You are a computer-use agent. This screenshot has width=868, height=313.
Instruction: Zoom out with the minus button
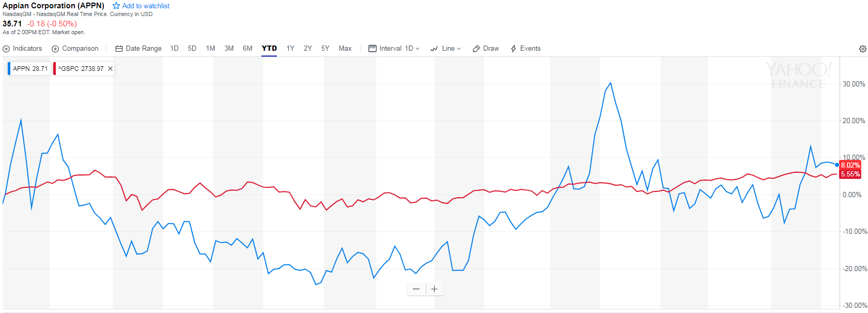tap(416, 289)
